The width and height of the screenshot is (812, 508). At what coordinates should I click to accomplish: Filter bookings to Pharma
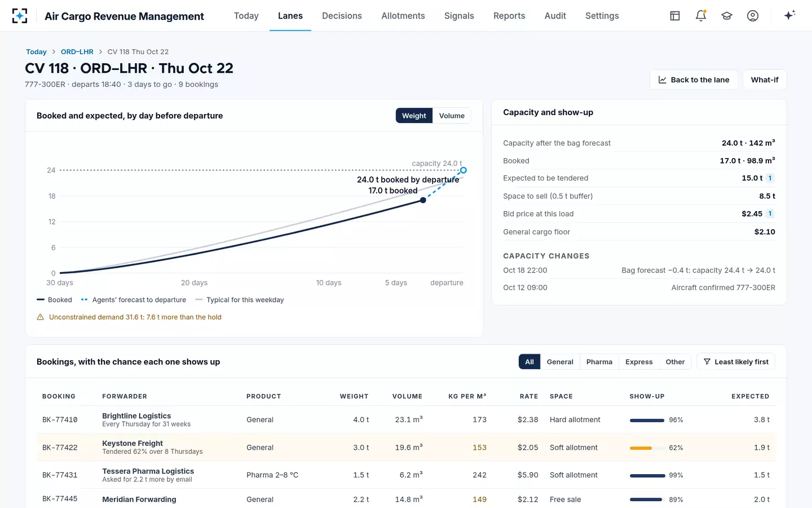[x=599, y=362]
